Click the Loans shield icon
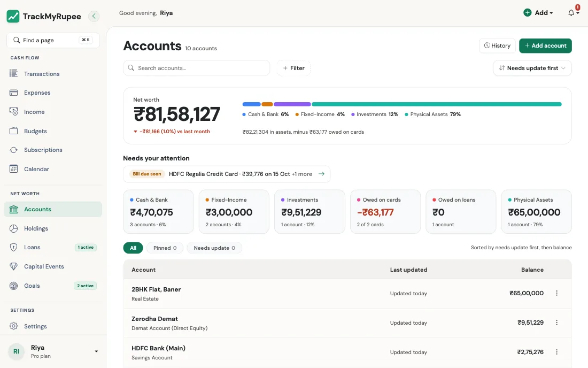Image resolution: width=588 pixels, height=368 pixels. coord(13,247)
